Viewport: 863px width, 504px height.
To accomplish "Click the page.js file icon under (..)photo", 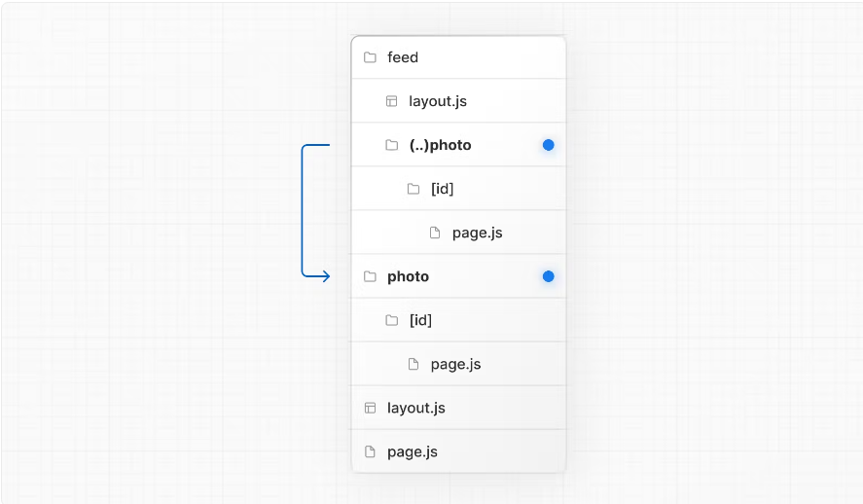I will pyautogui.click(x=435, y=233).
